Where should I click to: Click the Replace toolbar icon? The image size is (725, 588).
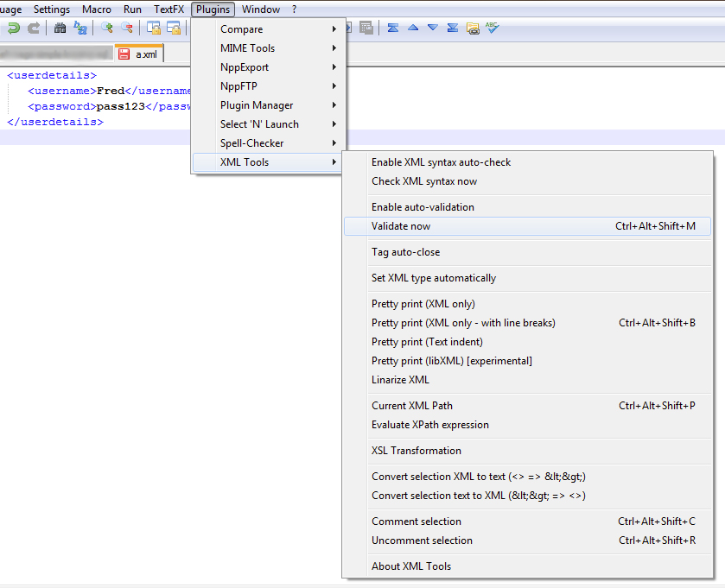tap(80, 28)
